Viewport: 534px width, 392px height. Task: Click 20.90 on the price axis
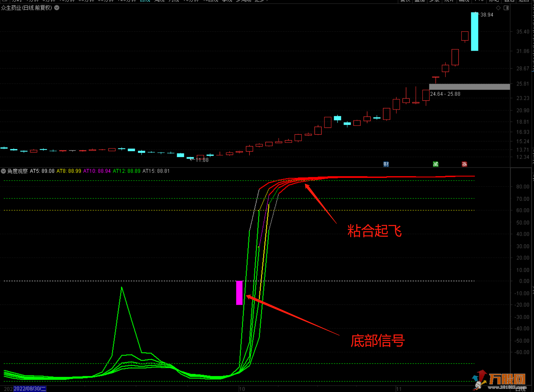523,110
